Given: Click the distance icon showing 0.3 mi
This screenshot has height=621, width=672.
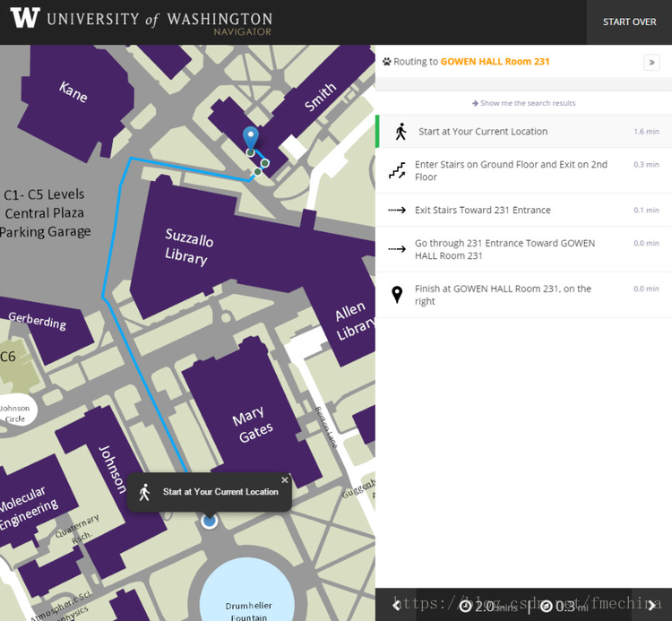Looking at the screenshot, I should (x=546, y=607).
